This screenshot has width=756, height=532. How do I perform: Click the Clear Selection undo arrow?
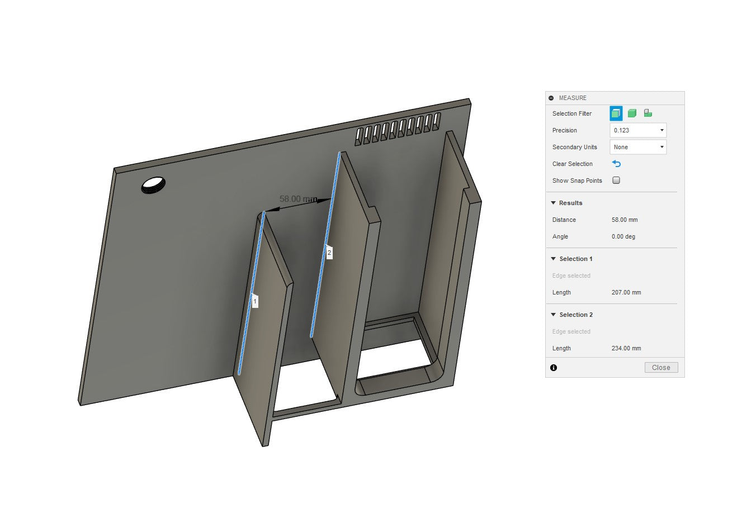point(616,164)
